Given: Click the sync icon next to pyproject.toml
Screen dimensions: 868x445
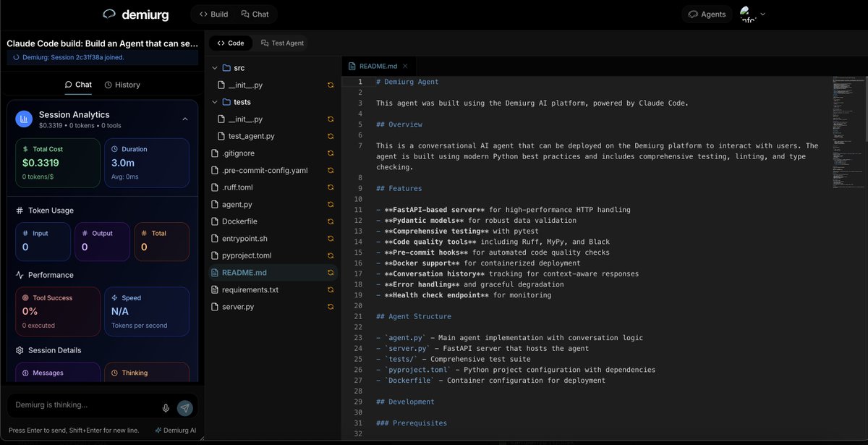Looking at the screenshot, I should (331, 255).
